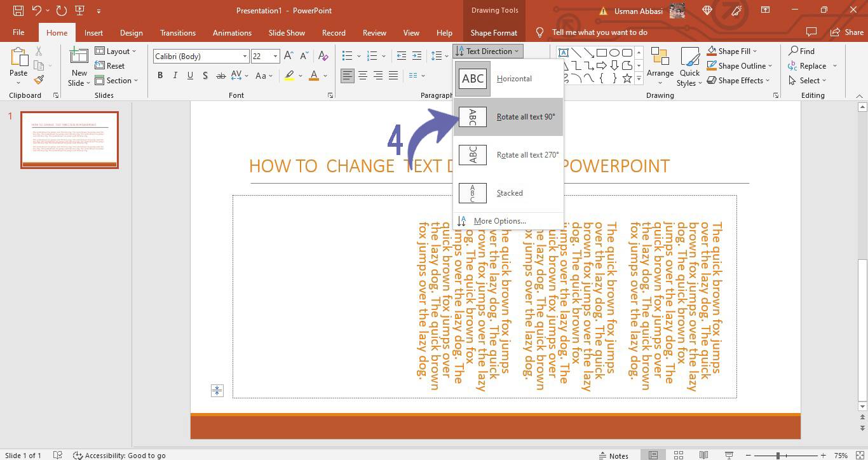Open Comments pane icon
The width and height of the screenshot is (868, 460).
(811, 32)
